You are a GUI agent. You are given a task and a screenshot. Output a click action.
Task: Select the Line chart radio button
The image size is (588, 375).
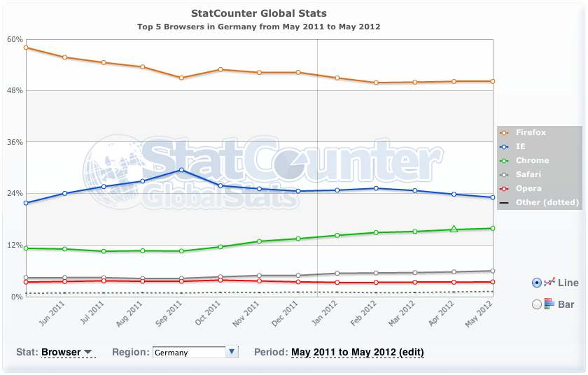point(537,283)
